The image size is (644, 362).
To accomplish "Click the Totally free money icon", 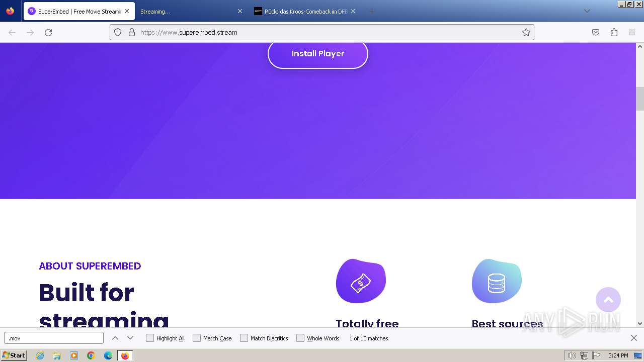I will 361,281.
